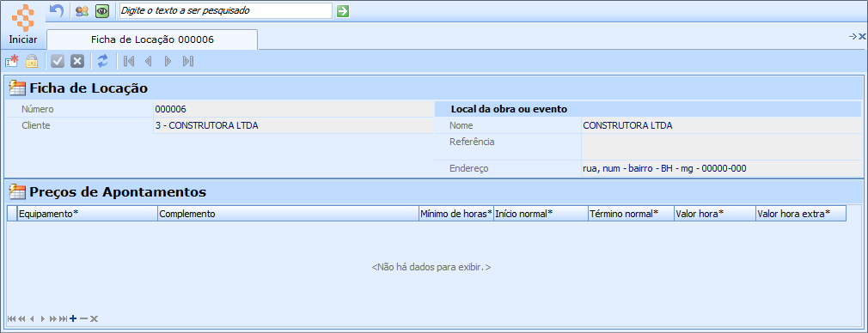
Task: Click the Nome label
Action: click(x=462, y=125)
